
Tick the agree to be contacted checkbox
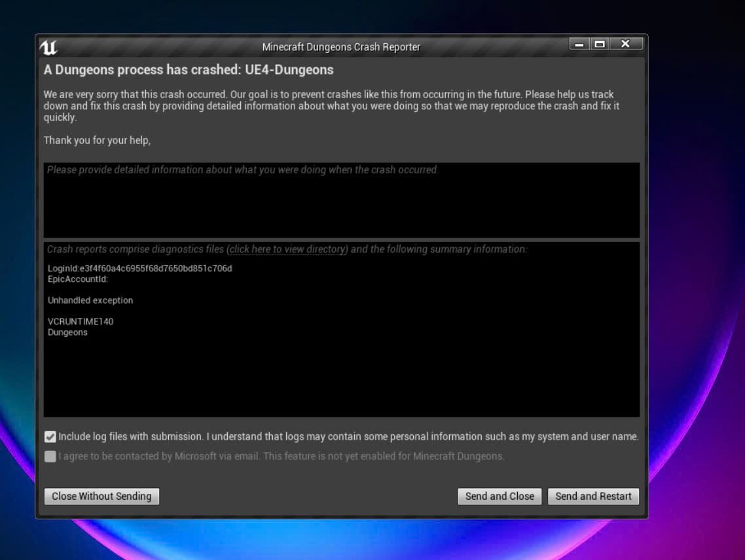click(50, 457)
